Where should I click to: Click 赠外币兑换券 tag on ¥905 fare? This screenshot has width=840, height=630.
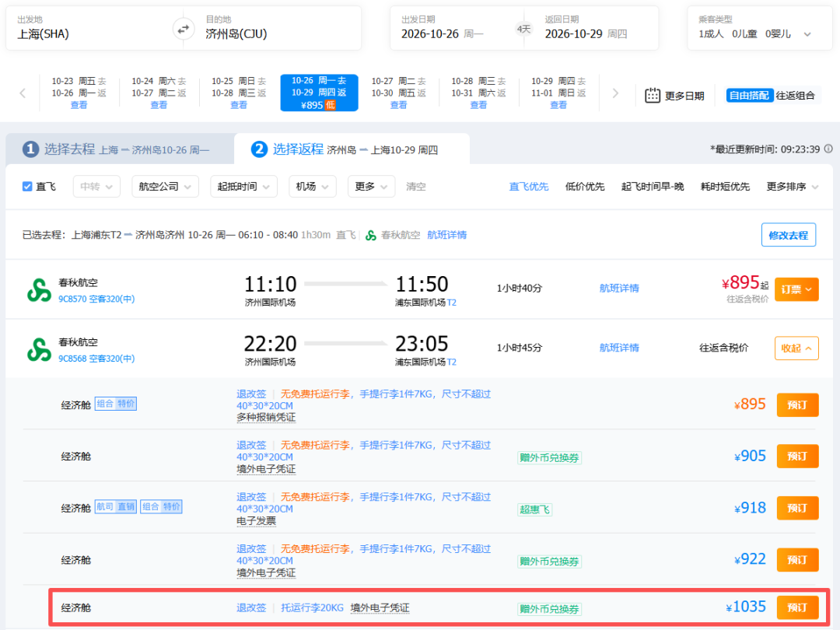coord(550,458)
